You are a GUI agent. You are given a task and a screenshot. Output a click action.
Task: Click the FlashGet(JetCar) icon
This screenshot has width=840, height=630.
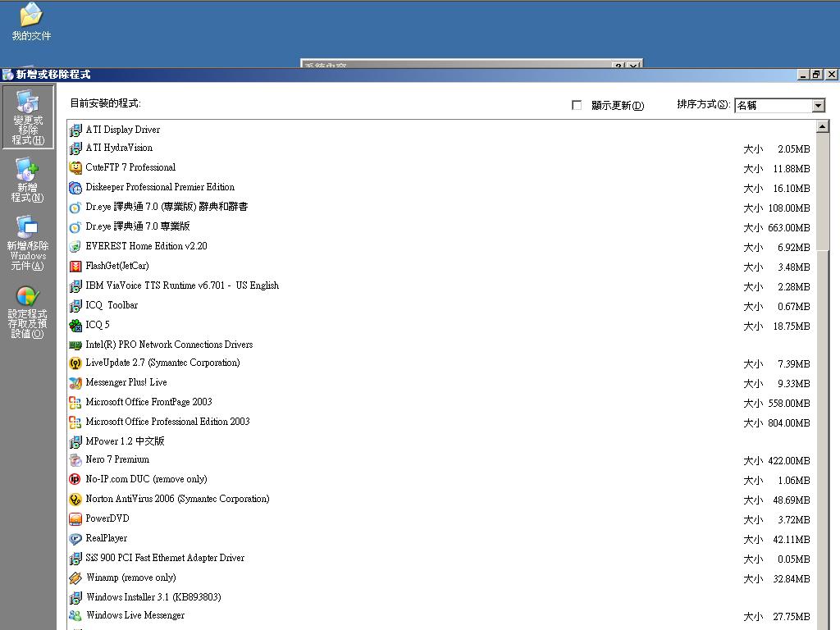coord(75,267)
